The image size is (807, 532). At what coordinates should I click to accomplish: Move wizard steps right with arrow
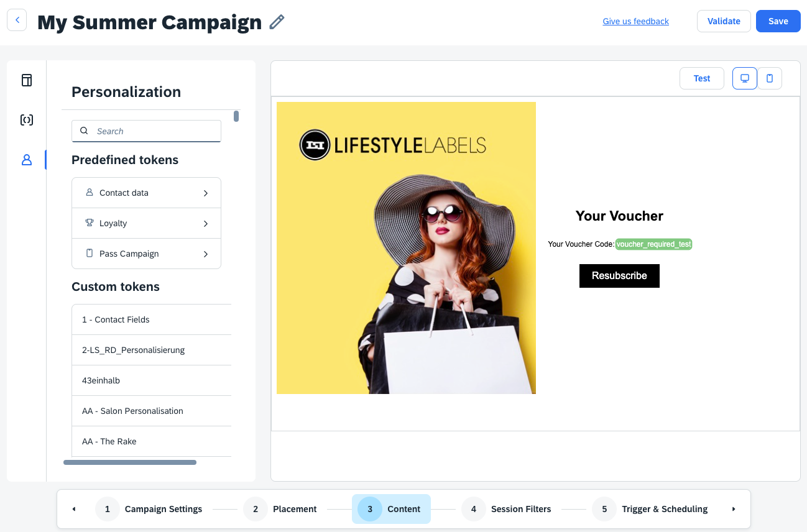pos(734,509)
